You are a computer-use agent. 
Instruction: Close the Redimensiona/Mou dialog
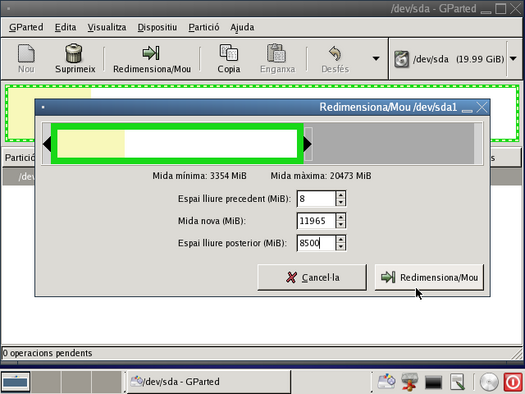click(482, 107)
